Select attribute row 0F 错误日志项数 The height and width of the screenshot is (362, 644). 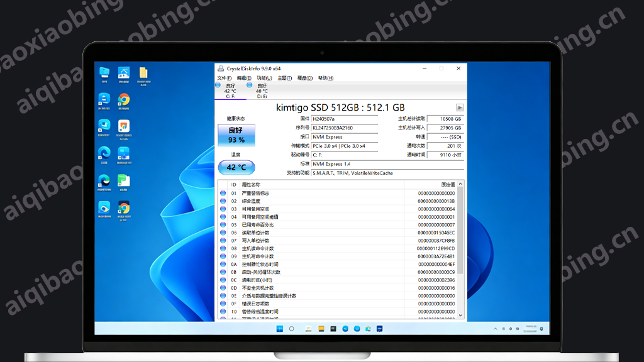coord(337,304)
